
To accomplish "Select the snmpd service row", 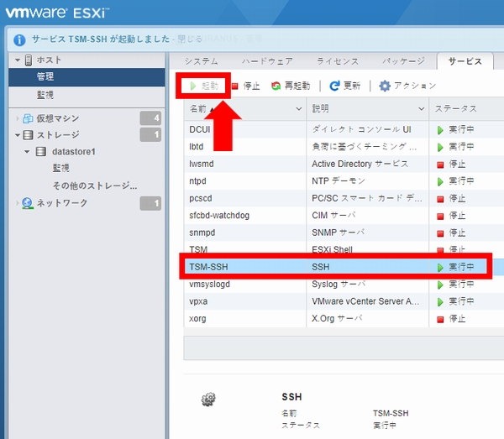I will pyautogui.click(x=344, y=233).
